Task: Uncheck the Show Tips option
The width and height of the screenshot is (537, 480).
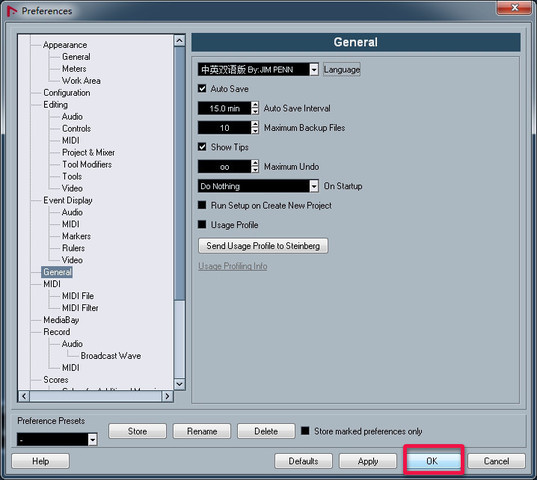Action: tap(202, 147)
